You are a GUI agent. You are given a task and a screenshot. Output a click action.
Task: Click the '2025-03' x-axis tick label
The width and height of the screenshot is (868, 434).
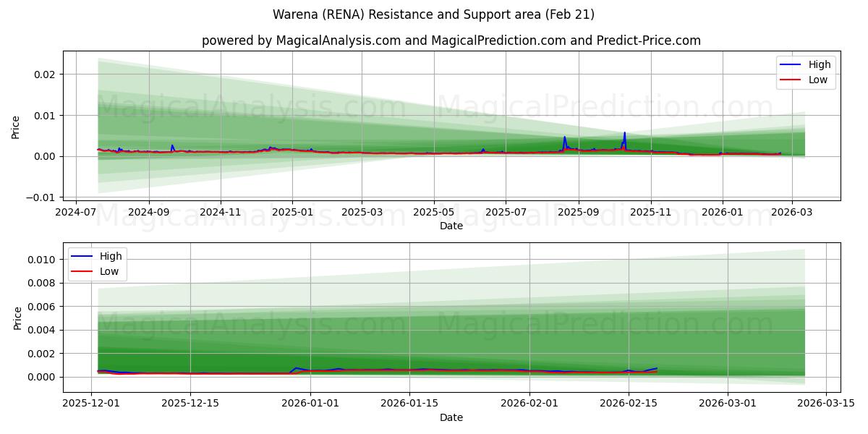tap(362, 213)
